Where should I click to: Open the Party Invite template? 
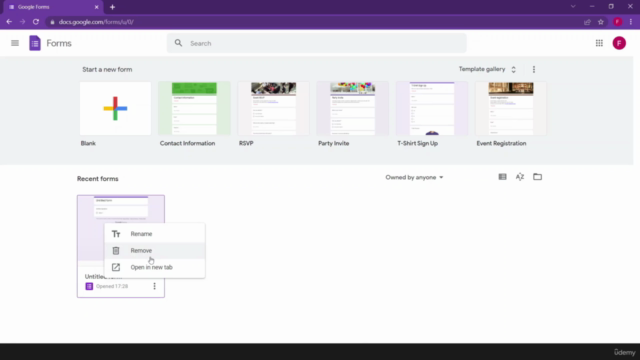[353, 109]
